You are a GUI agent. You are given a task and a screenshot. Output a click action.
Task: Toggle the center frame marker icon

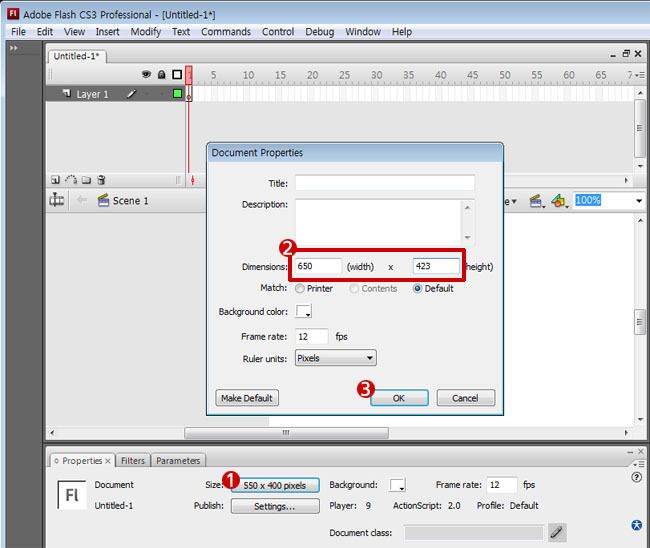click(x=192, y=180)
